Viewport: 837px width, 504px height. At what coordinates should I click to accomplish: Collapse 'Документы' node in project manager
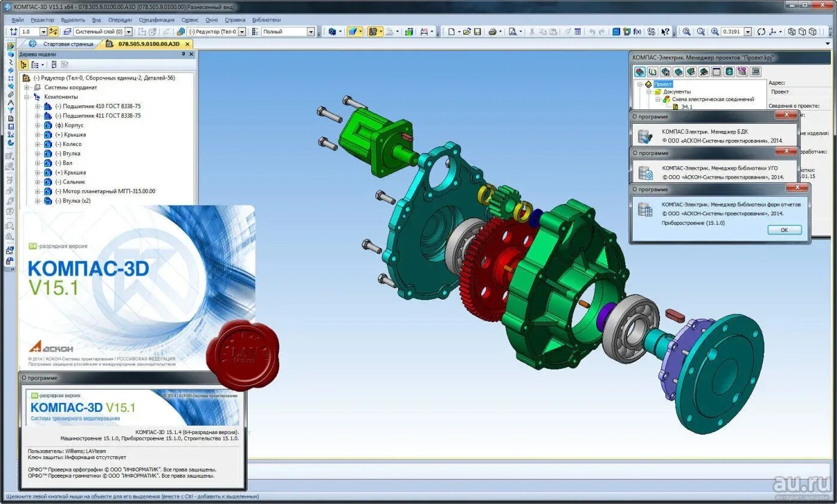click(648, 92)
